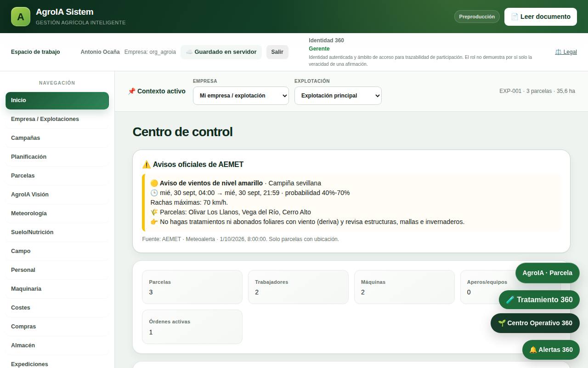Viewport: 588px width, 368px height.
Task: Click the pushpin icon by Contexto activo
Action: click(x=131, y=91)
